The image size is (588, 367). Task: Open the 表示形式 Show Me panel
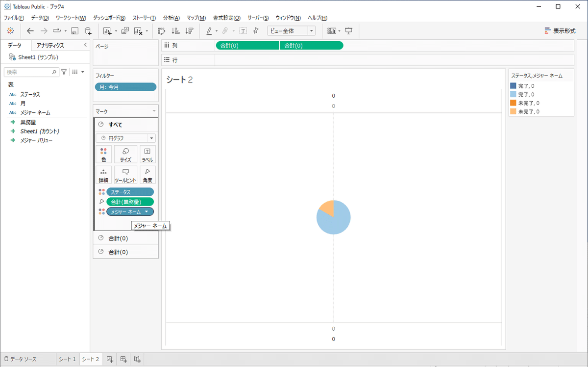tap(560, 31)
